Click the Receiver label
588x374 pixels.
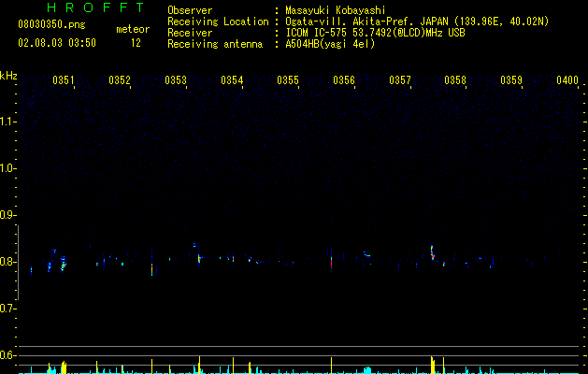[x=190, y=33]
